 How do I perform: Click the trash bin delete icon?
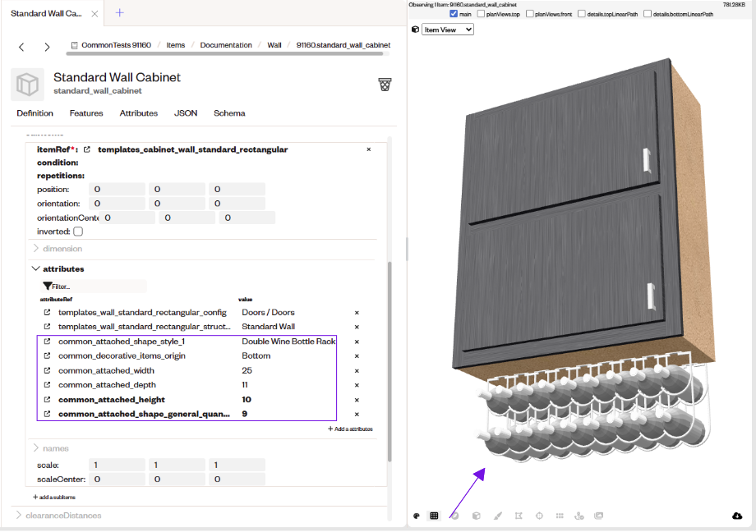click(385, 85)
